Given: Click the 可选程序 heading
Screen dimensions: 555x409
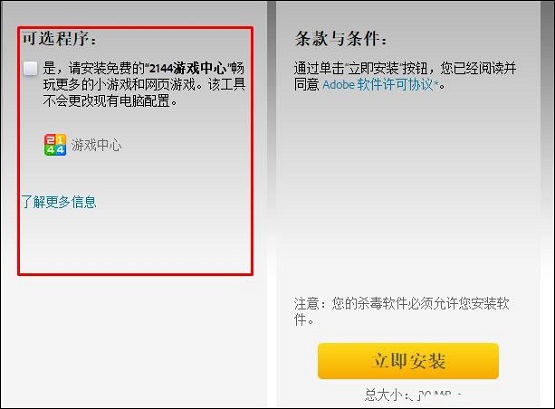Looking at the screenshot, I should (x=59, y=39).
